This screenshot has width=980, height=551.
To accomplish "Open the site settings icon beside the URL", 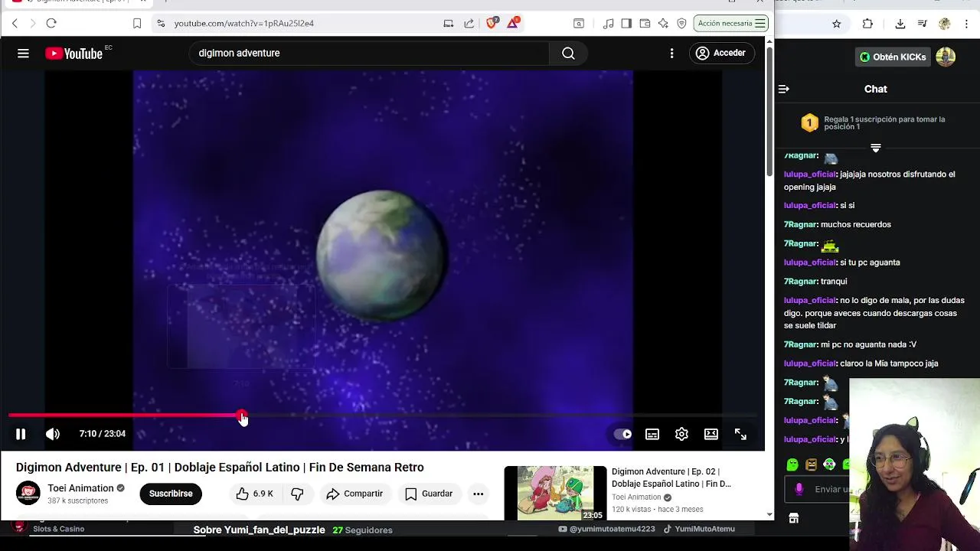I will click(x=161, y=23).
